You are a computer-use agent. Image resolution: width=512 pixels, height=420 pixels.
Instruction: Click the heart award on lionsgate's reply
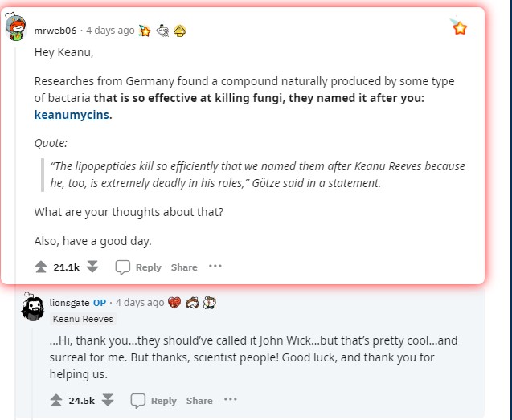point(174,303)
